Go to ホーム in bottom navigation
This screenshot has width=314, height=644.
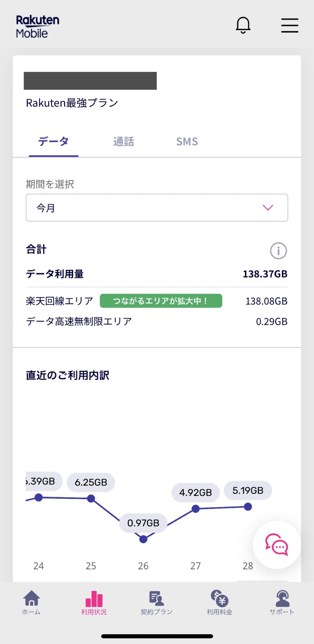coord(31,602)
